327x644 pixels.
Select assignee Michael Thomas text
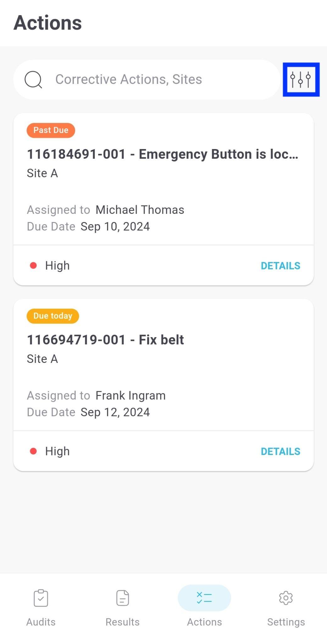(140, 210)
